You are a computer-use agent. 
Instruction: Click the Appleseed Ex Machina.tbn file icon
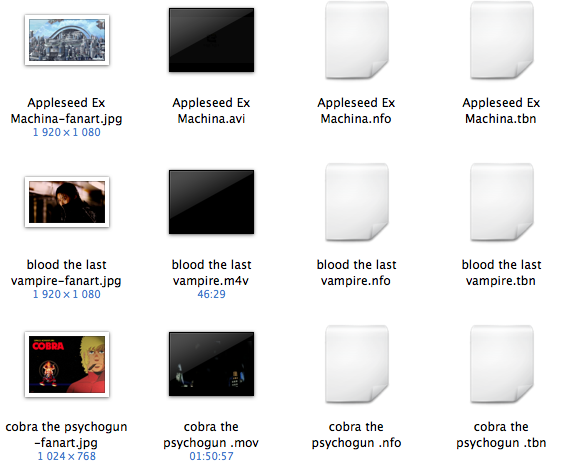click(501, 40)
